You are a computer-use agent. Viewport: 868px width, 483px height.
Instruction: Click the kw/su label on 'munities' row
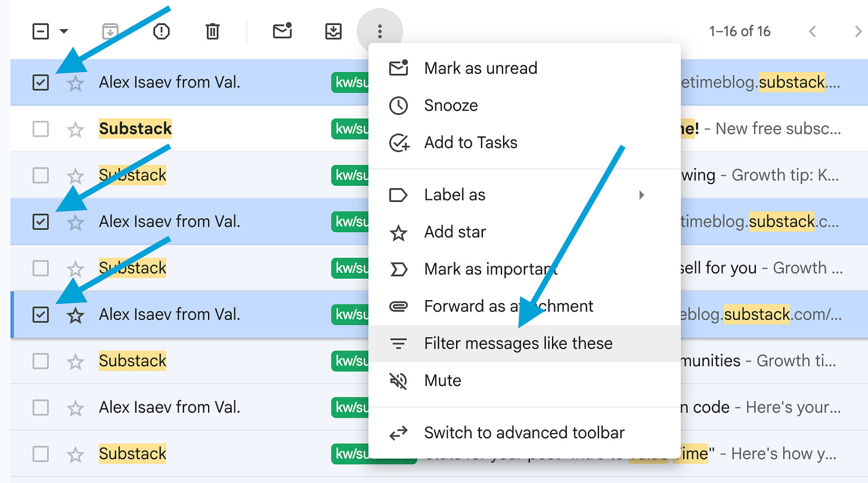(x=351, y=361)
